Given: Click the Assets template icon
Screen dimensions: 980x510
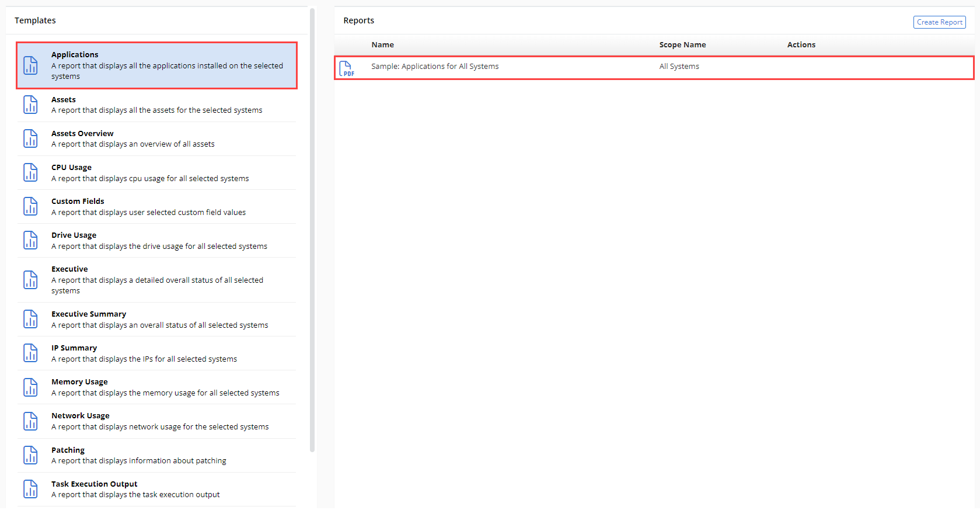Looking at the screenshot, I should (x=30, y=105).
